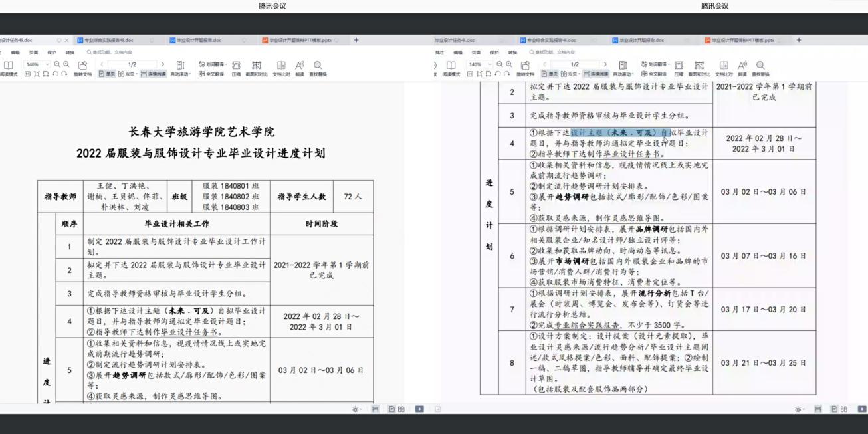Screen dimensions: 868x434
Task: Expand 划词翻译 dropdown in right window
Action: [x=669, y=64]
